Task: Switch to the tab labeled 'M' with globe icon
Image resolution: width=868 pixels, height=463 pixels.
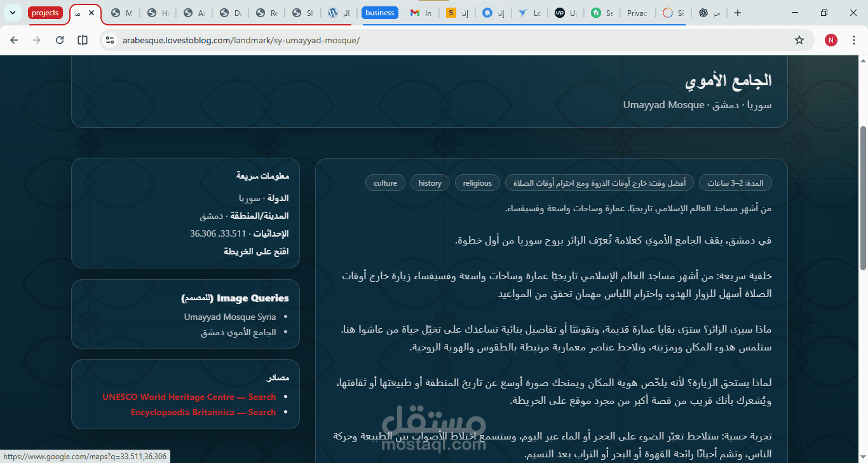Action: pyautogui.click(x=121, y=13)
